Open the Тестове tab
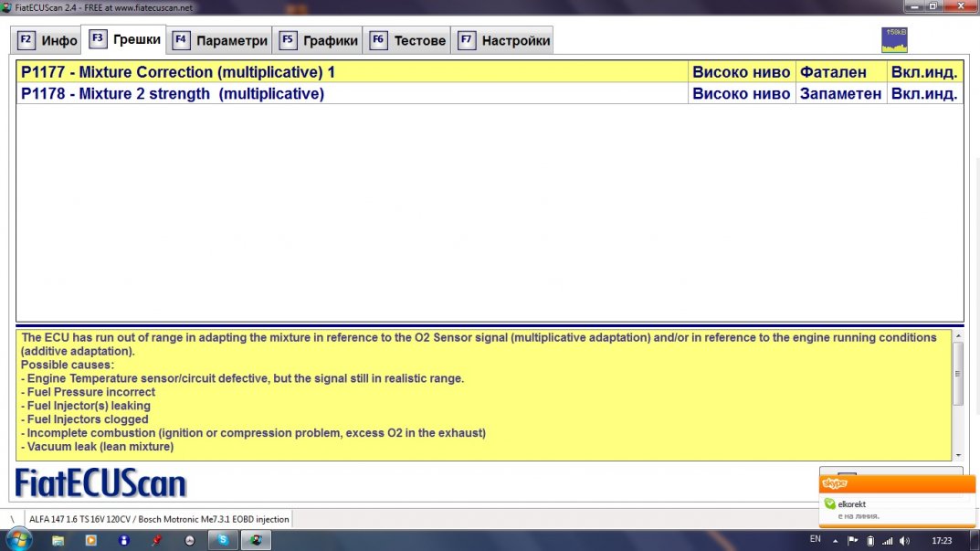 [x=408, y=40]
